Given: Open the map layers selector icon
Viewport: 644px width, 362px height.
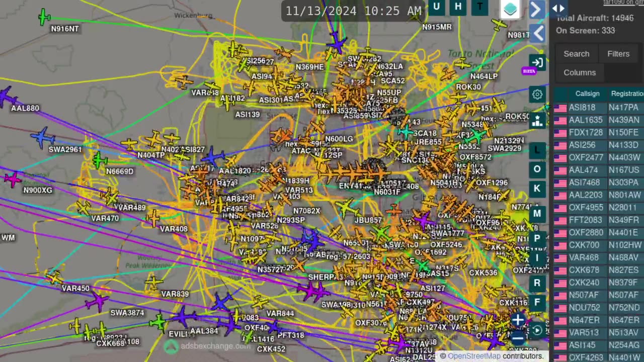Looking at the screenshot, I should [510, 9].
